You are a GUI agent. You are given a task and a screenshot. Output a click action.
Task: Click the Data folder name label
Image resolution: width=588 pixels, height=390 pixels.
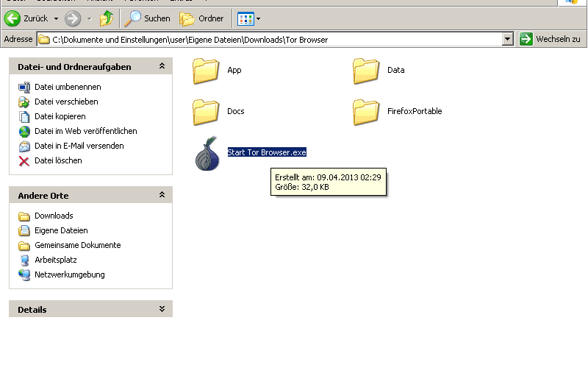[395, 70]
